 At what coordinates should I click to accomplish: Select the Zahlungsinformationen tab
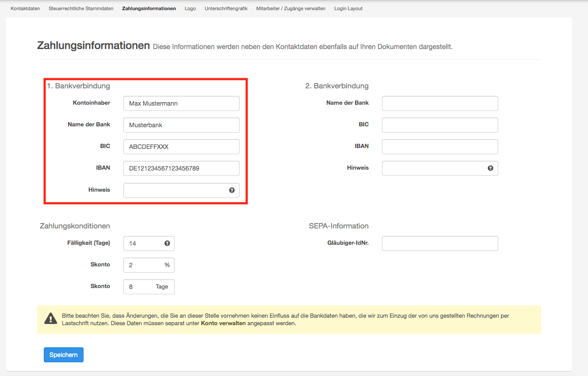pos(149,8)
